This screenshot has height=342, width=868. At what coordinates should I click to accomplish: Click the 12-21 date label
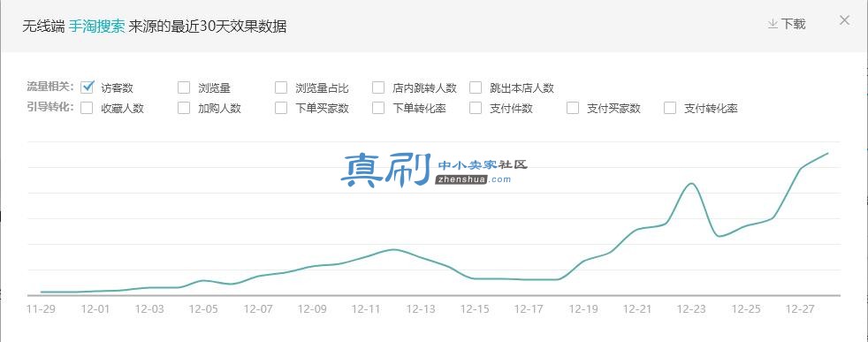637,308
